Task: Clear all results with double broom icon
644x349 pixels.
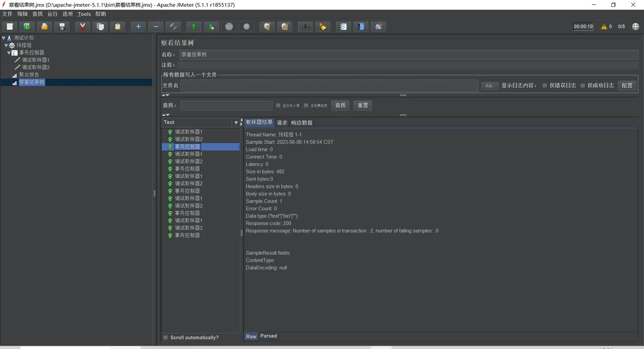Action: 285,27
